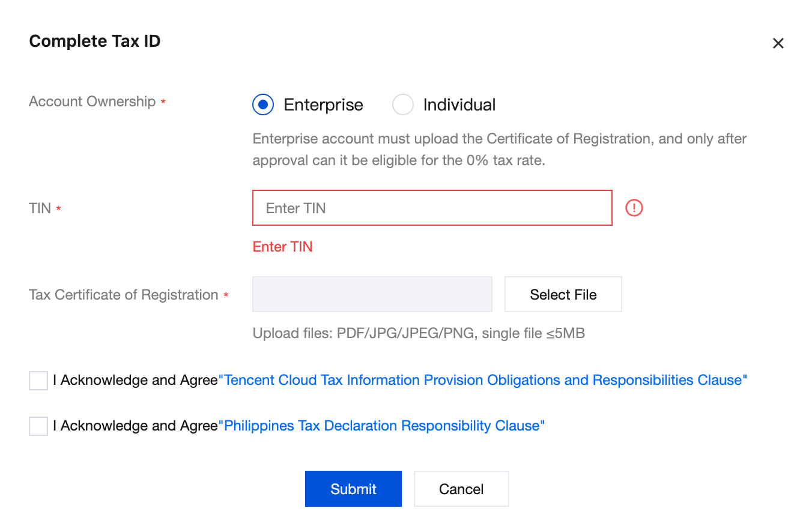Click the "Complete Tax ID" dialog title
This screenshot has height=532, width=812.
(x=95, y=41)
